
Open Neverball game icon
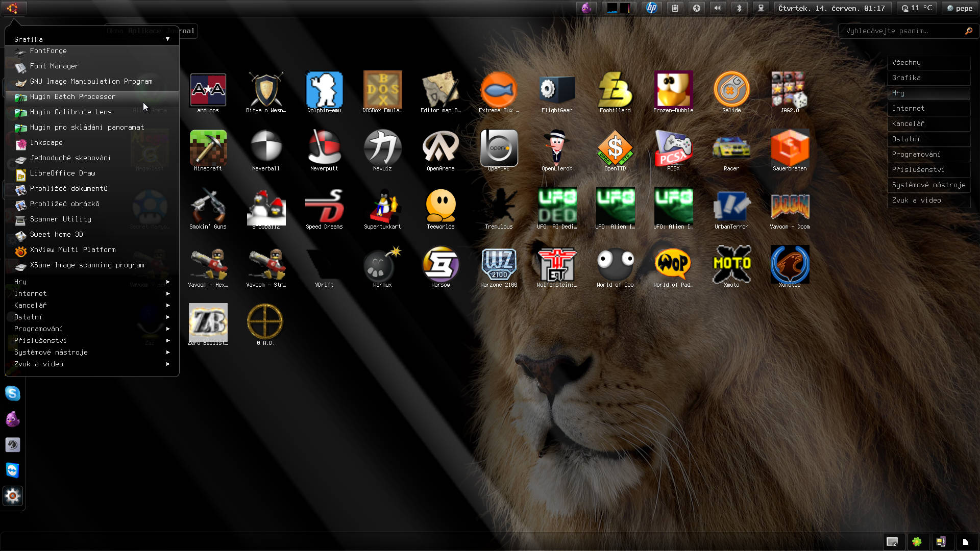pos(266,148)
